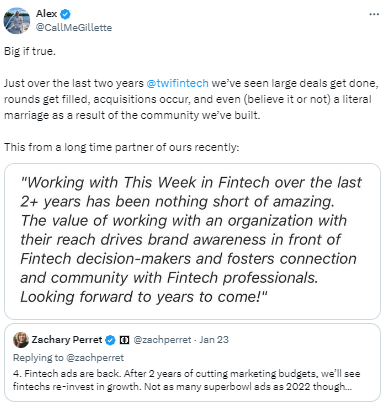Open Zachary Perret's profile name link
Image resolution: width=390 pixels, height=403 pixels.
click(67, 340)
